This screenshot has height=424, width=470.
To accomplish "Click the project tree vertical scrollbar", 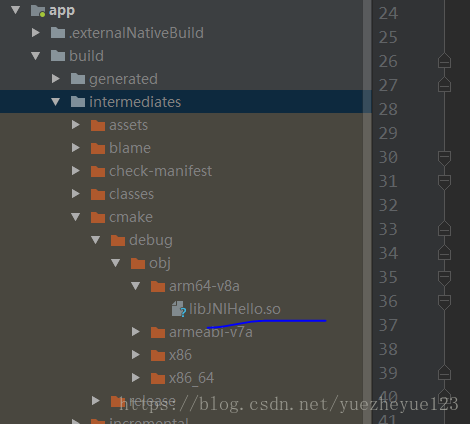I will (367, 212).
